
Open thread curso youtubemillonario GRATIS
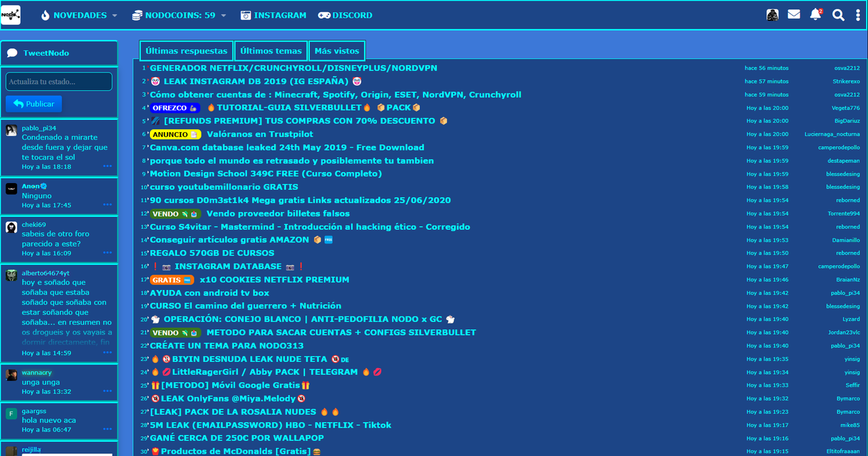click(x=224, y=187)
